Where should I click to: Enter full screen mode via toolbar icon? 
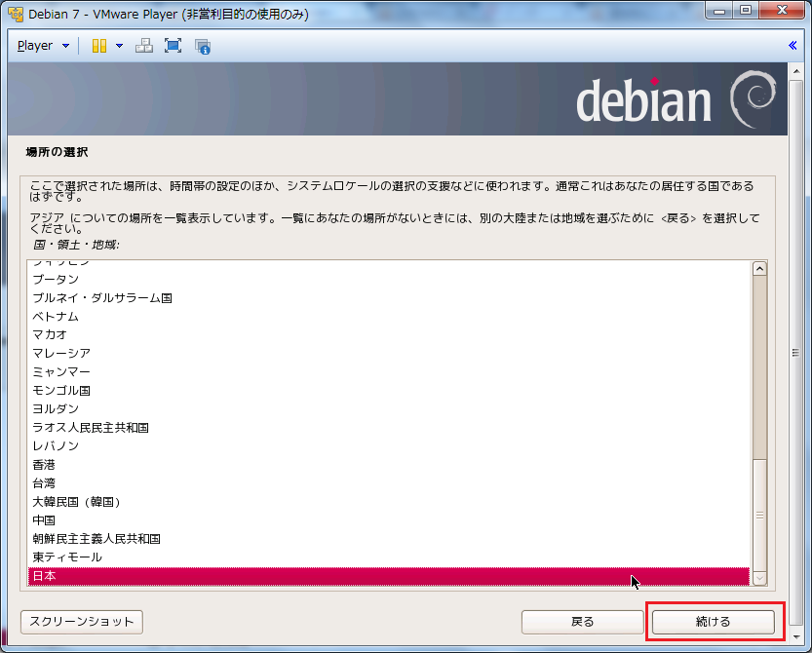click(x=173, y=46)
